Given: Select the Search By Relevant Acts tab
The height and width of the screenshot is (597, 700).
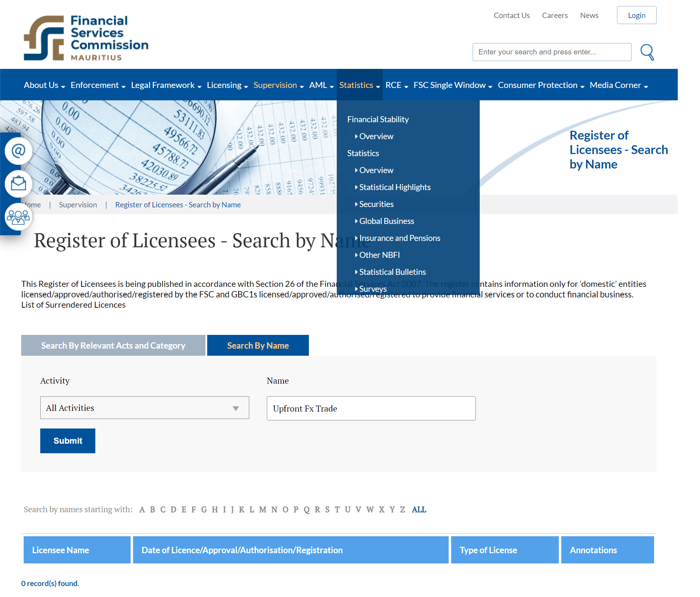Looking at the screenshot, I should (x=114, y=345).
